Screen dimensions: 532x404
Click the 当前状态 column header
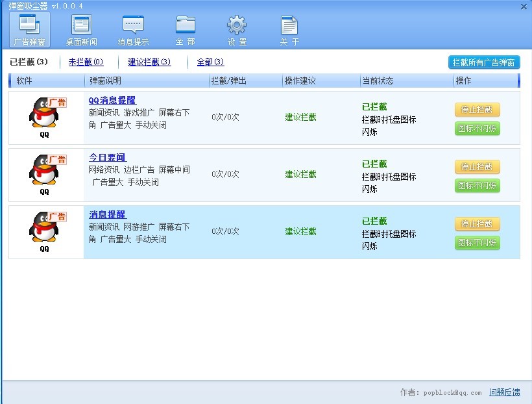[407, 81]
